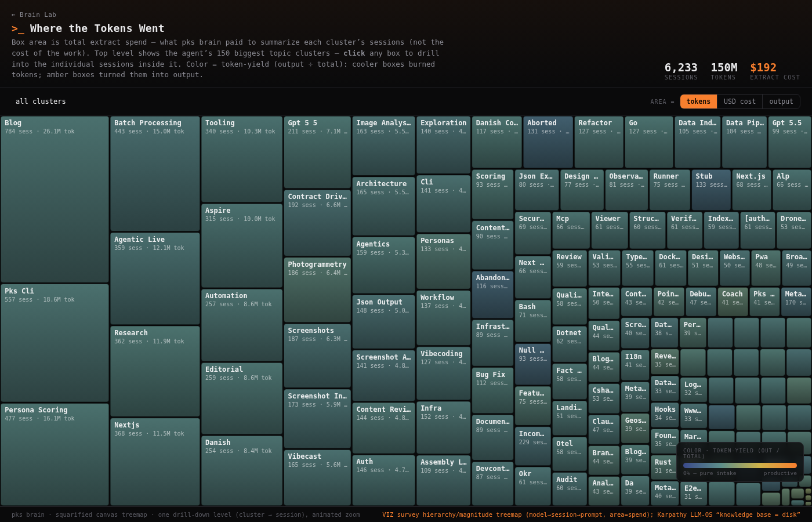The height and width of the screenshot is (522, 812).
Task: Select the Coach cluster box
Action: 733,302
